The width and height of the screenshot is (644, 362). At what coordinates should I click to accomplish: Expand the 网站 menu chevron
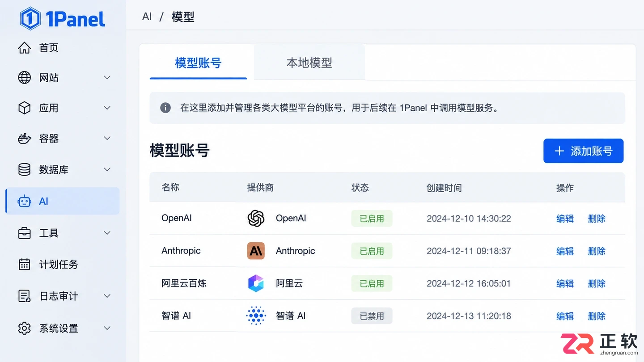click(x=107, y=77)
